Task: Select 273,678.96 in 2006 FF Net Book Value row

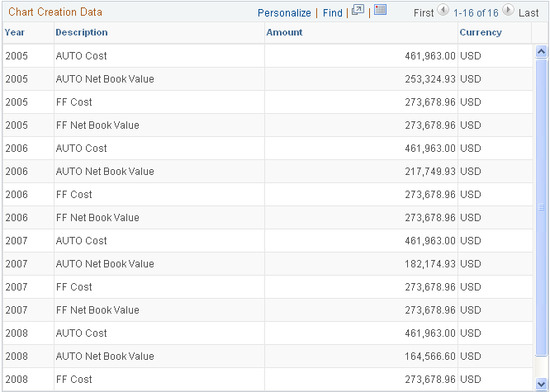Action: 430,218
